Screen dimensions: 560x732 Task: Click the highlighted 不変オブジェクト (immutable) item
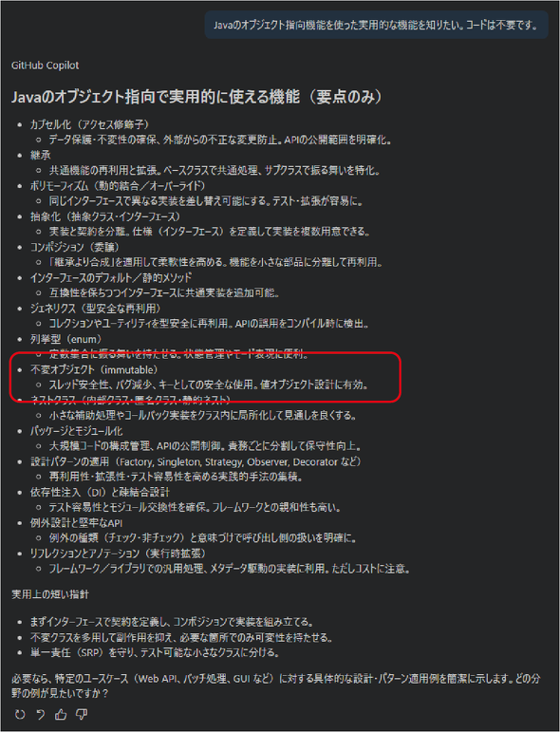tap(94, 369)
